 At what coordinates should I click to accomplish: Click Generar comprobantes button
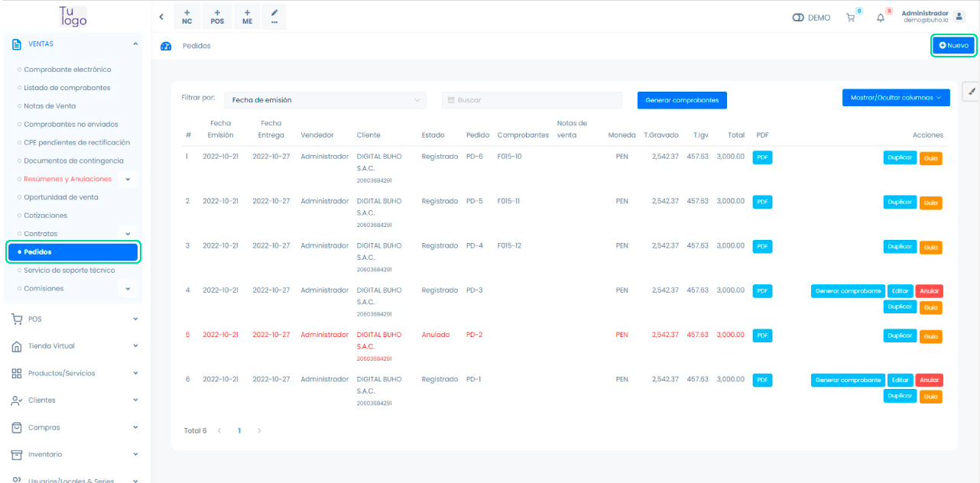tap(682, 100)
